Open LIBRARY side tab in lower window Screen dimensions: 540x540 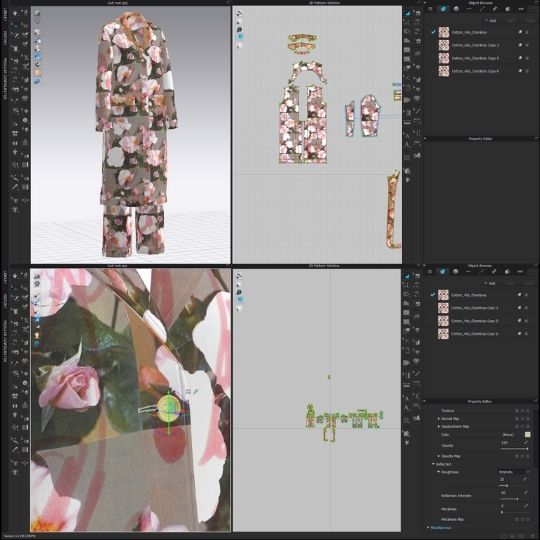[5, 278]
